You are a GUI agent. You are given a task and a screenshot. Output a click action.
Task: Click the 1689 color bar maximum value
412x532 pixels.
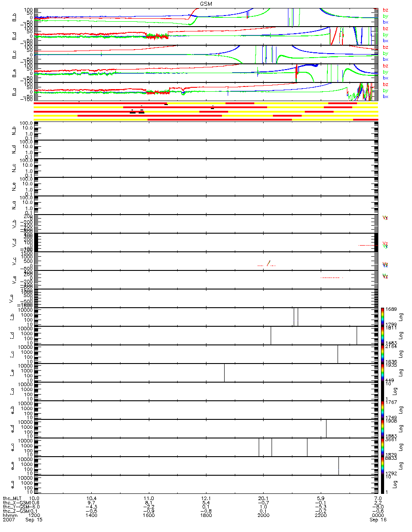391,309
